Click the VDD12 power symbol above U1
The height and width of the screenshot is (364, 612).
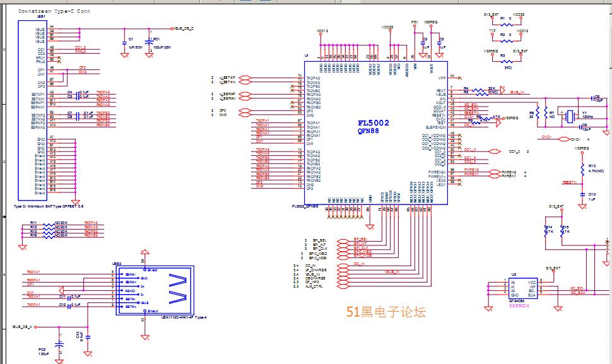pos(321,33)
